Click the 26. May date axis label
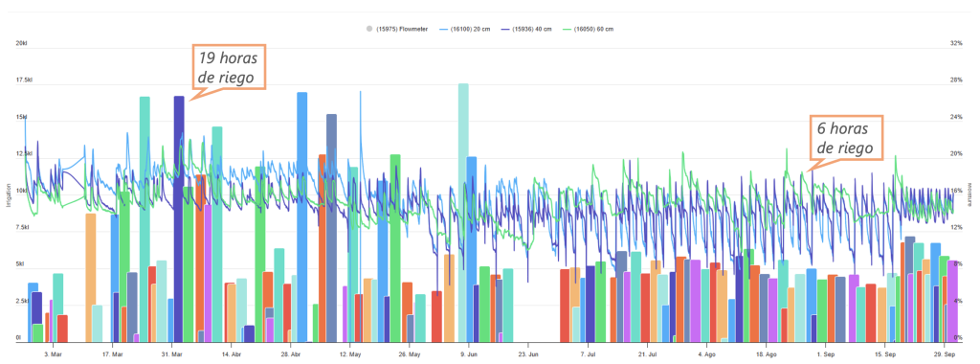 click(409, 353)
